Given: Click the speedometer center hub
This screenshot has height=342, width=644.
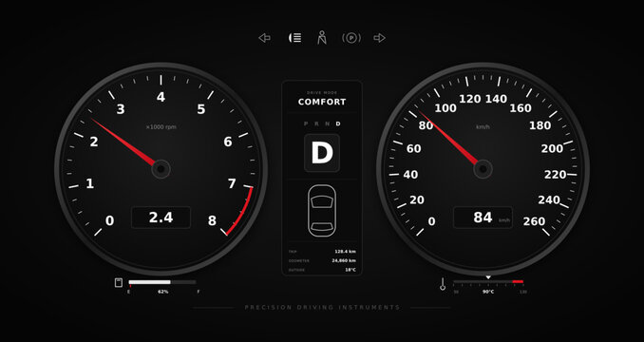Looking at the screenshot, I should 483,169.
